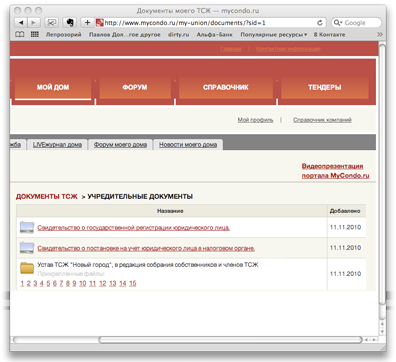Viewport: 396px width, 362px height.
Task: Open attached file 7
Action: point(61,283)
